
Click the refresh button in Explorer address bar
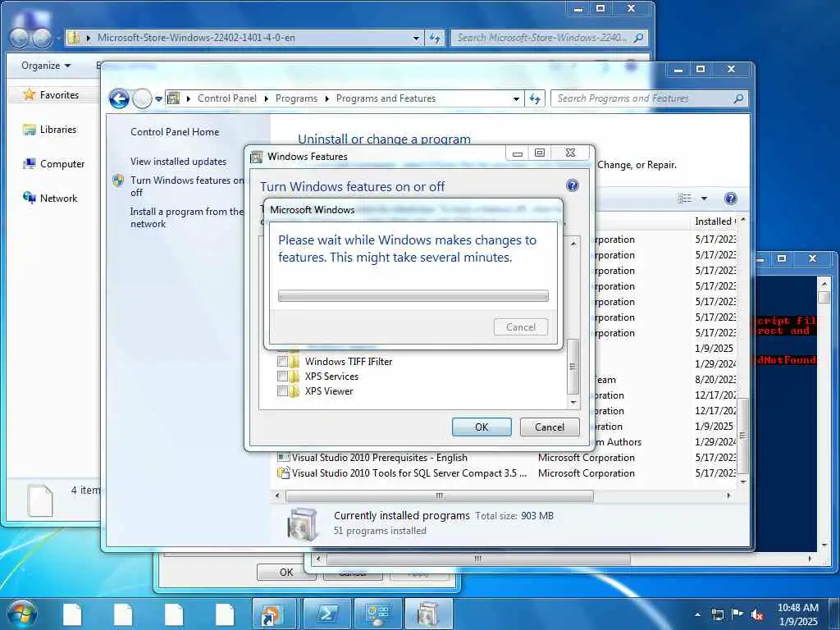point(435,38)
